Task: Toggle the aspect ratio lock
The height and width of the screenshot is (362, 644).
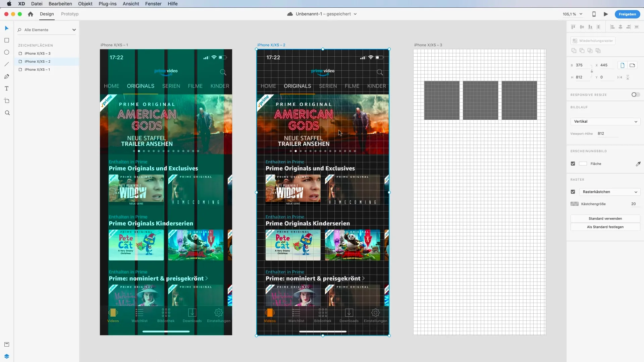Action: point(592,71)
